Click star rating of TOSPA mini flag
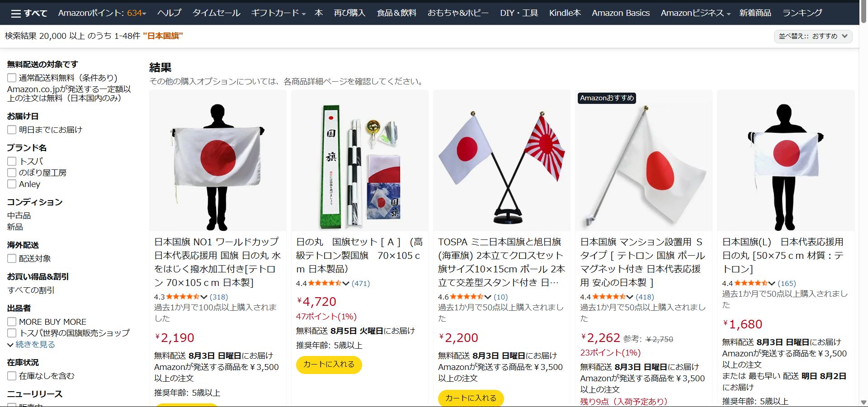The width and height of the screenshot is (868, 407). click(464, 297)
